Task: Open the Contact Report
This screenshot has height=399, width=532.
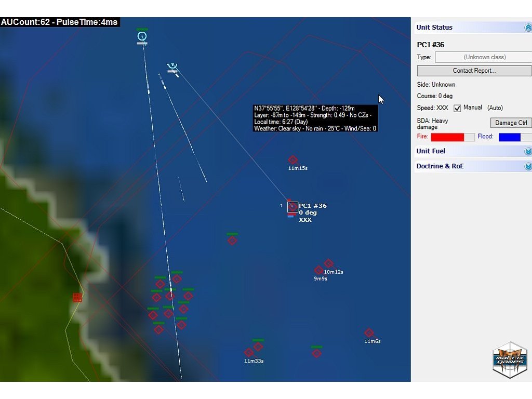Action: click(x=474, y=71)
